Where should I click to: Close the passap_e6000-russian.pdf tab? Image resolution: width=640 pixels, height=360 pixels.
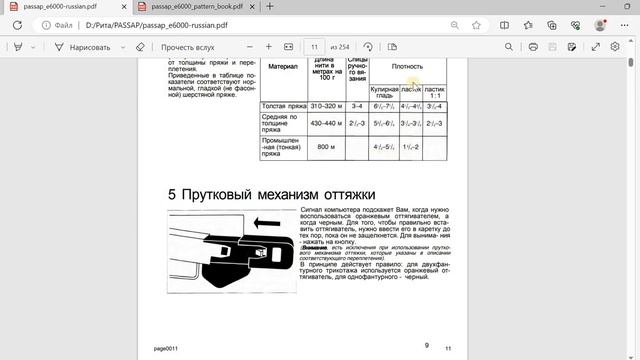click(x=124, y=7)
